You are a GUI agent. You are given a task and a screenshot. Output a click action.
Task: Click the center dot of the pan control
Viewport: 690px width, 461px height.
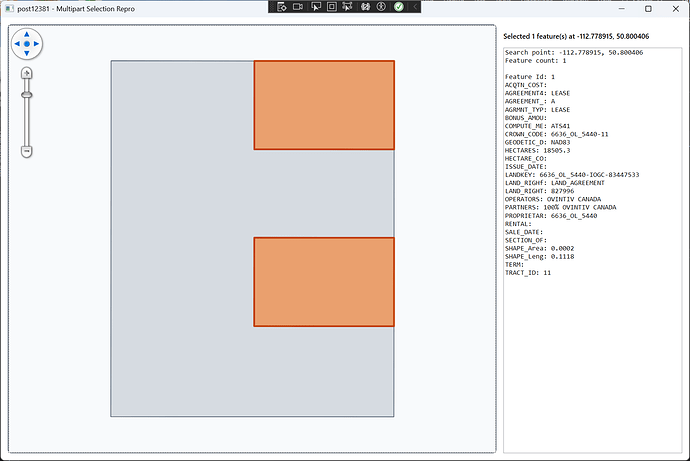27,45
